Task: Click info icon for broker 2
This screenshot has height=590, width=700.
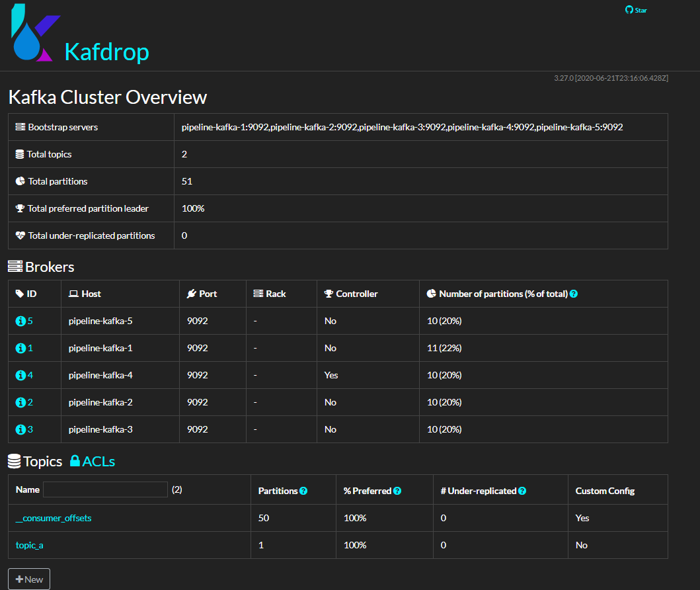Action: pos(20,402)
